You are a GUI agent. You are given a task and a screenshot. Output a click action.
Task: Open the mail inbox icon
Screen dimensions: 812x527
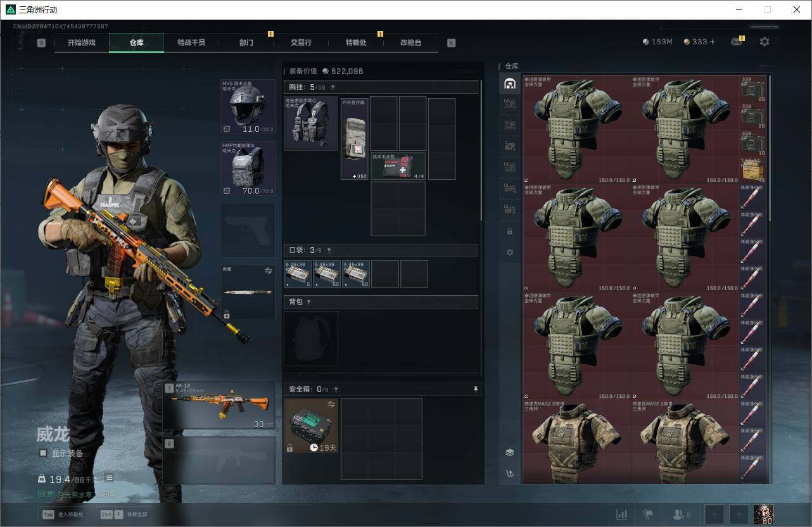(x=737, y=42)
